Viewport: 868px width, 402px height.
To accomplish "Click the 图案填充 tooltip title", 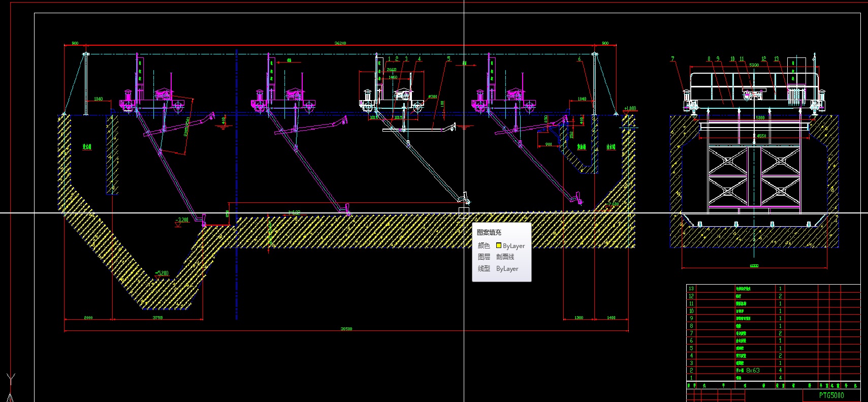I will 489,232.
